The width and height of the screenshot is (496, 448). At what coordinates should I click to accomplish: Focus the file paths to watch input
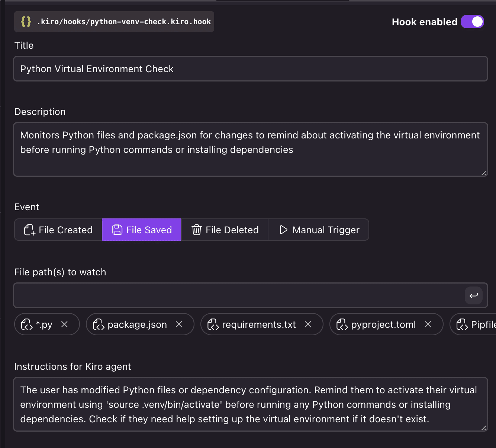point(238,295)
